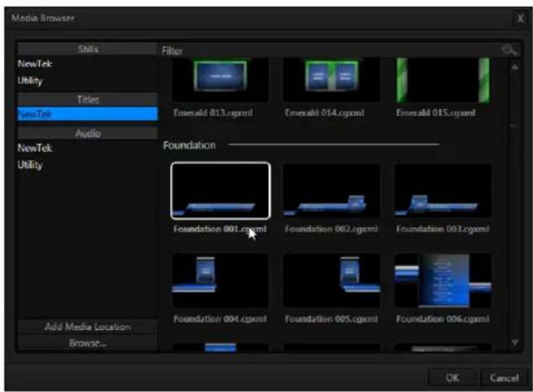Viewport: 533px width, 392px height.
Task: Select Foundation 002 thumbnail
Action: pos(331,191)
